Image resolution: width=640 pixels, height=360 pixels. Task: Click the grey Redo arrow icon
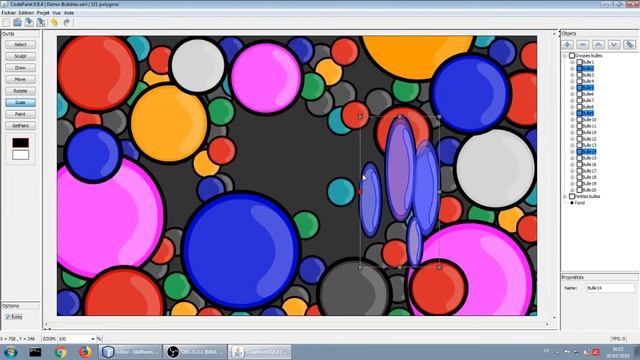(x=67, y=22)
